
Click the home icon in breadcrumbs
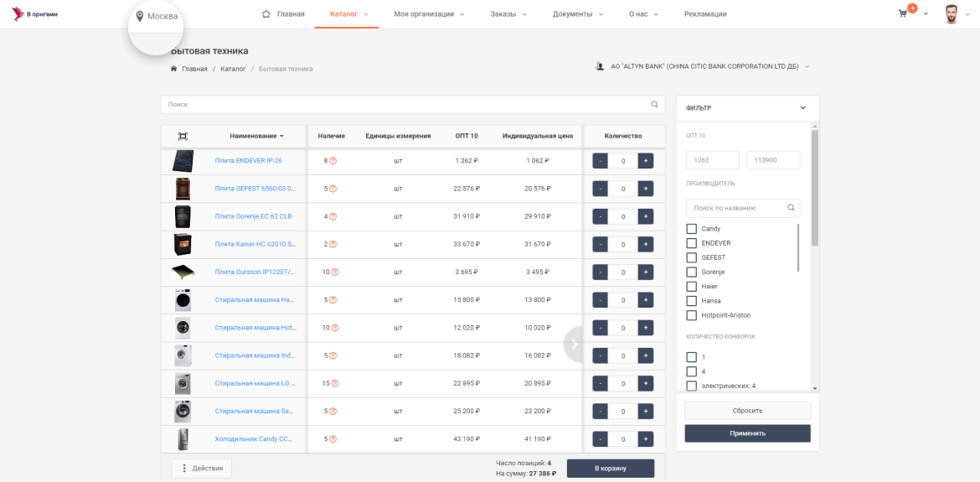coord(173,69)
